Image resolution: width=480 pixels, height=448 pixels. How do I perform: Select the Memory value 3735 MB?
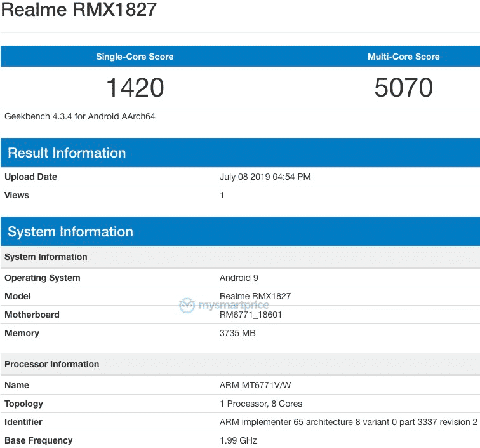(x=237, y=333)
